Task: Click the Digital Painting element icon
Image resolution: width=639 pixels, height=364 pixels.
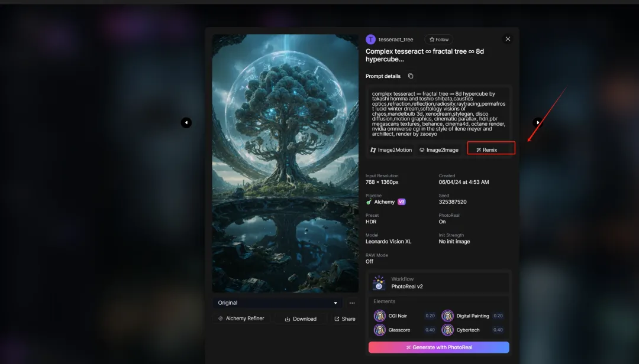Action: click(x=448, y=316)
